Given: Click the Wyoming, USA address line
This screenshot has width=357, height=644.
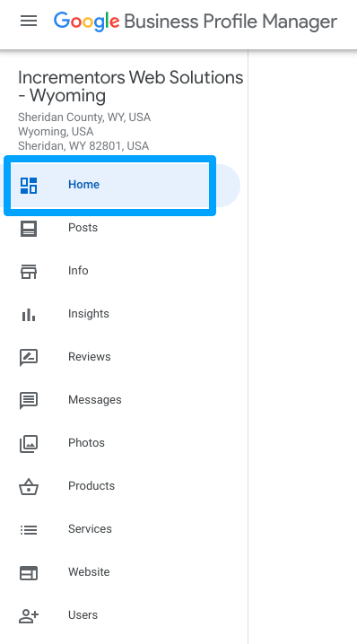Looking at the screenshot, I should 56,132.
